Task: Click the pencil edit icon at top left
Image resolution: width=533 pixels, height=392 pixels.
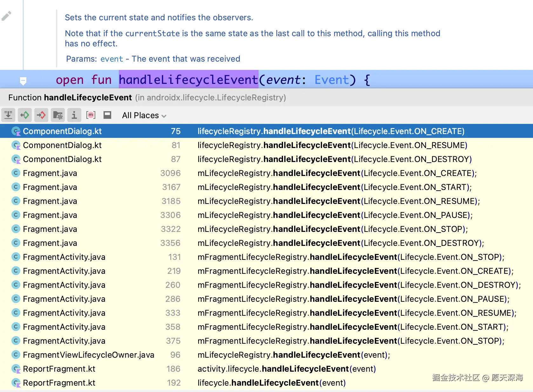Action: click(7, 16)
